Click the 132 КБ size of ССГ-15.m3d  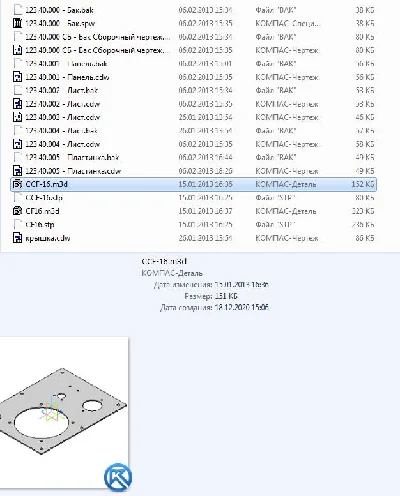[363, 184]
